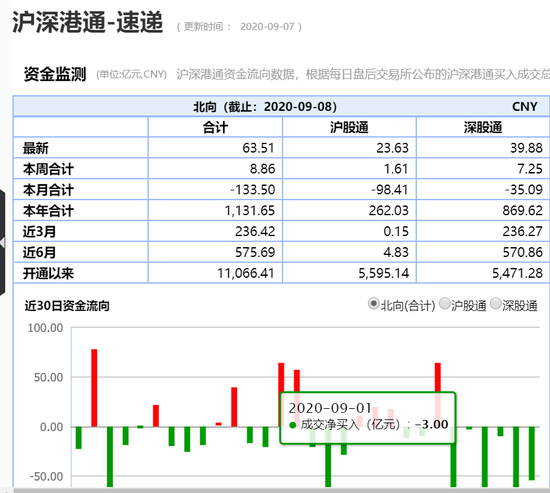Click the 资金监测 section heading

pos(55,74)
